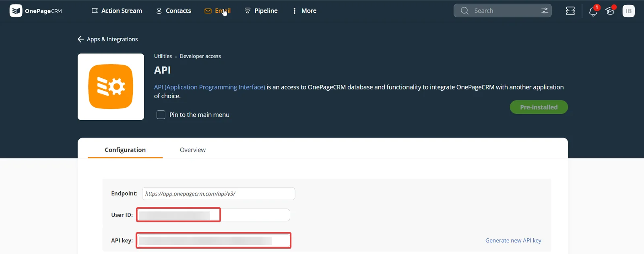The image size is (644, 254).
Task: Click the User ID field
Action: (213, 215)
